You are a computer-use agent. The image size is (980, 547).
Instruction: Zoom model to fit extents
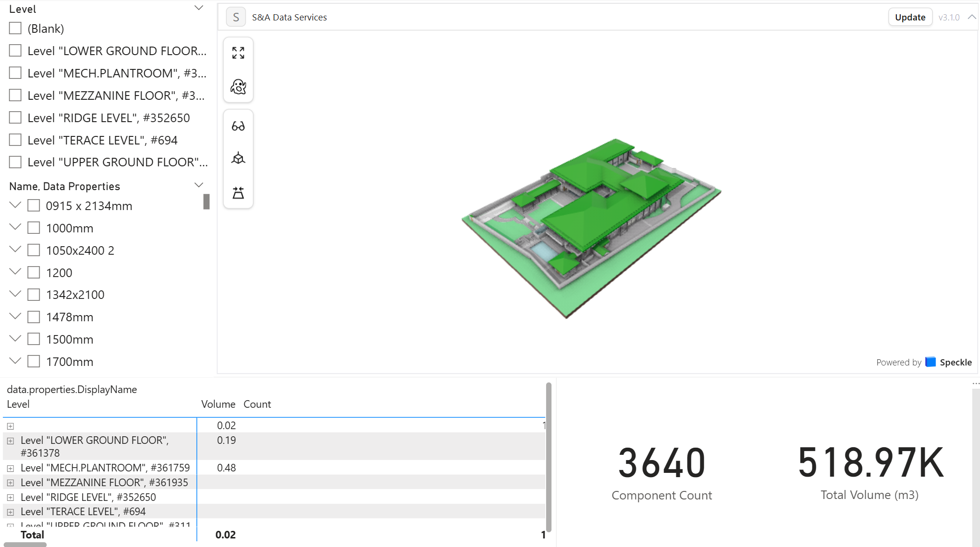coord(238,53)
